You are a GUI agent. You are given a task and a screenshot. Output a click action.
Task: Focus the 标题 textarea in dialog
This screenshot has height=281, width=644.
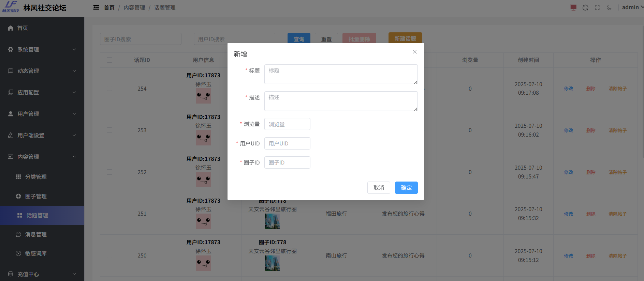coord(341,74)
